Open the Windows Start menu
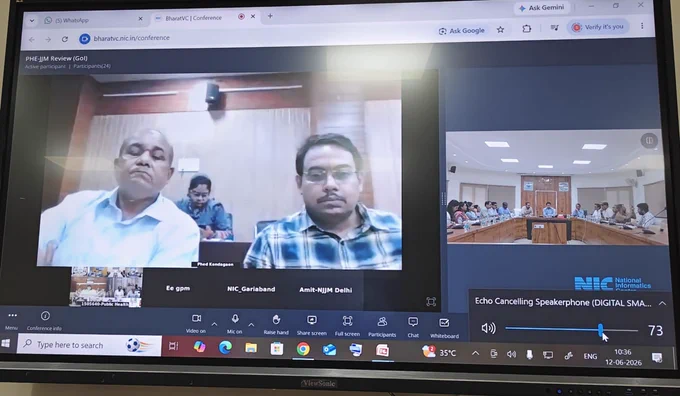Screen dimensions: 680x396 6,344
